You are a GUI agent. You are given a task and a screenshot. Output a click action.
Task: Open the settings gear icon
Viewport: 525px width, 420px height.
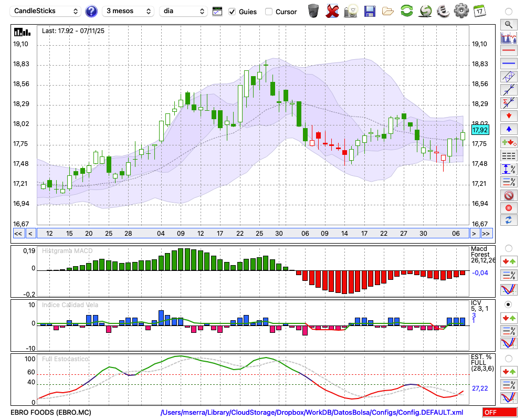pos(461,11)
